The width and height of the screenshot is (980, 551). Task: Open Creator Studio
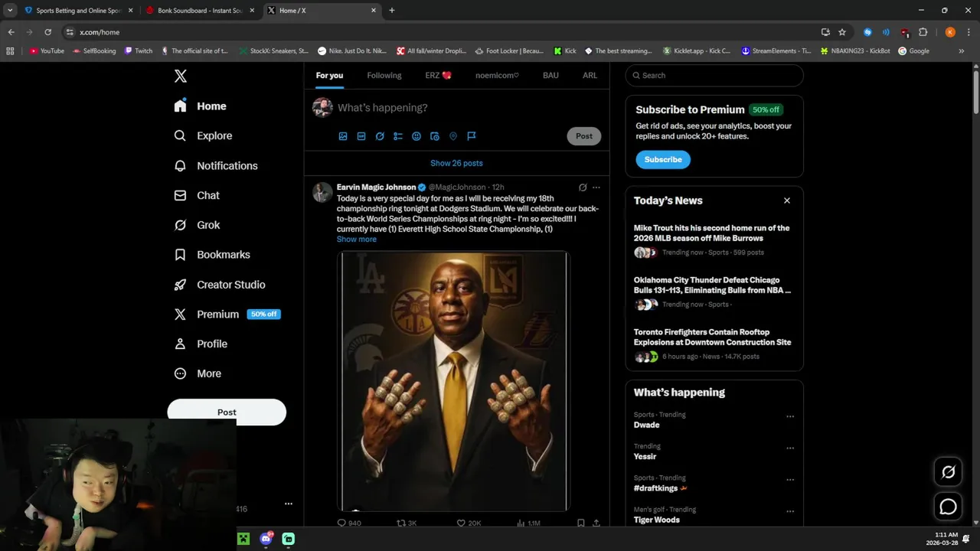(220, 285)
